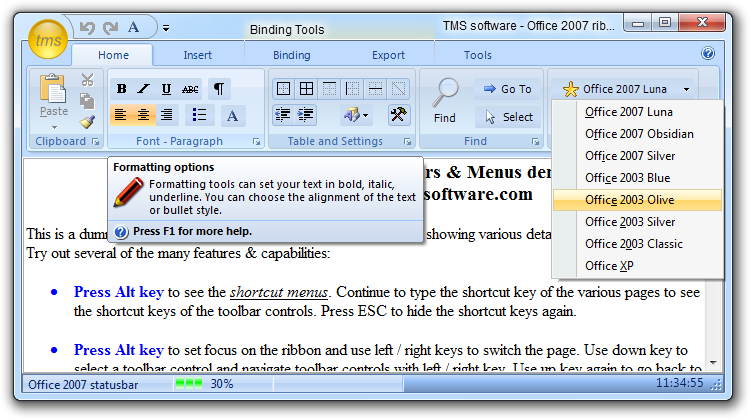Toggle Bold formatting
Viewport: 751px width, 420px height.
tap(122, 89)
